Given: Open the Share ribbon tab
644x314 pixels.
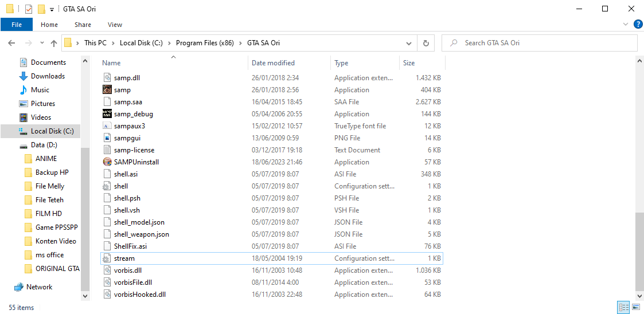Looking at the screenshot, I should click(83, 25).
